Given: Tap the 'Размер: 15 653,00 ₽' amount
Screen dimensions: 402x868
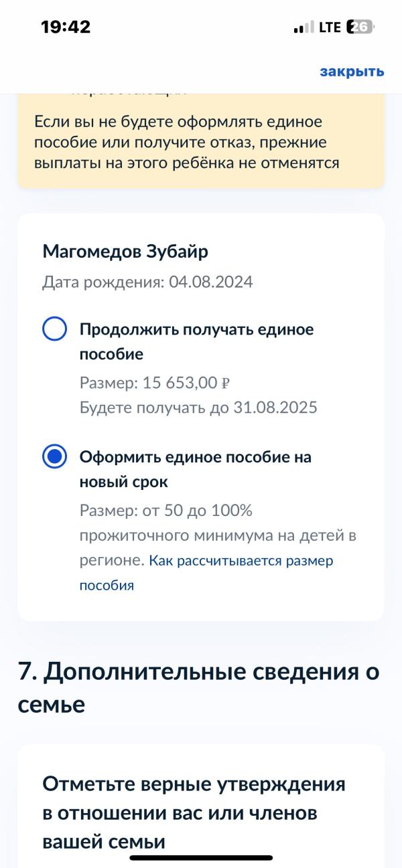Looking at the screenshot, I should 155,383.
